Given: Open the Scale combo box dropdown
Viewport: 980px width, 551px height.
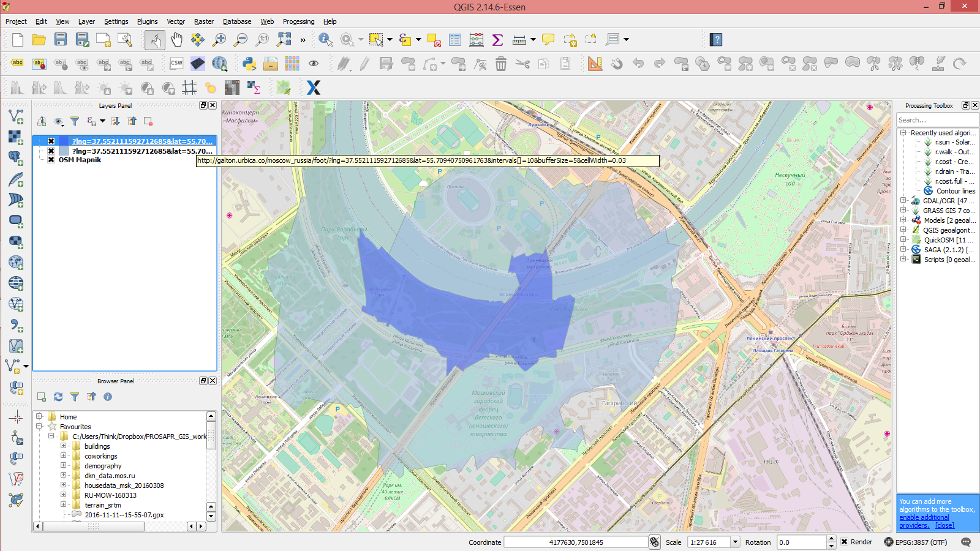Looking at the screenshot, I should pos(735,542).
